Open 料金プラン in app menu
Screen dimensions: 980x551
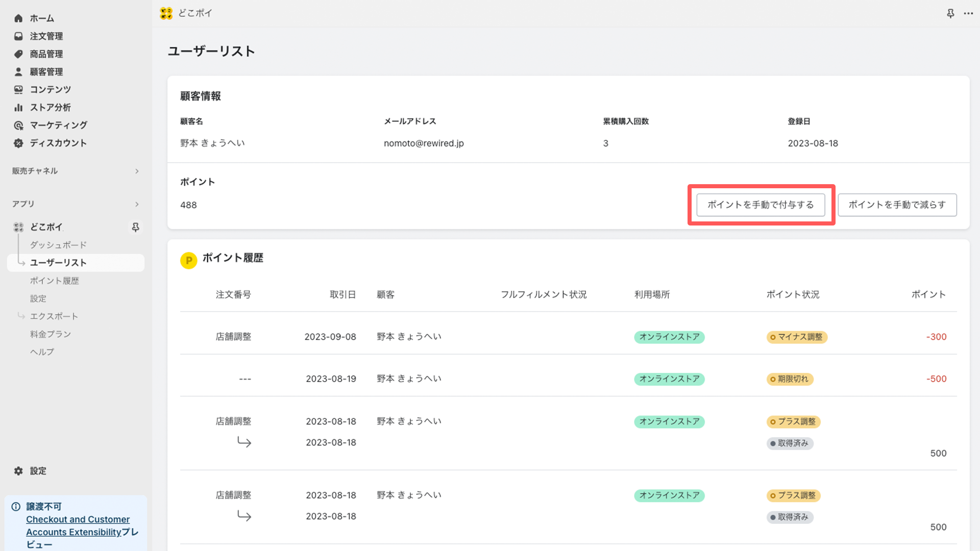coord(51,334)
